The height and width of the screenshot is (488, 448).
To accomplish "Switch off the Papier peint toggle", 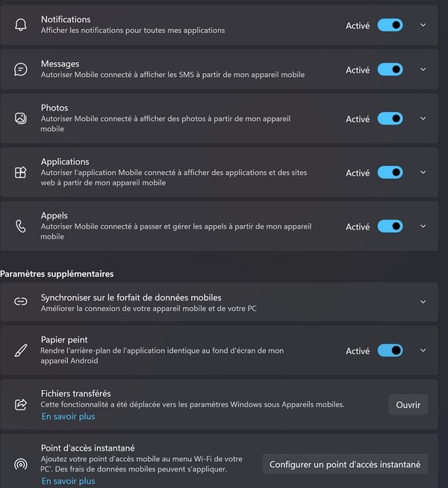I will [x=391, y=350].
